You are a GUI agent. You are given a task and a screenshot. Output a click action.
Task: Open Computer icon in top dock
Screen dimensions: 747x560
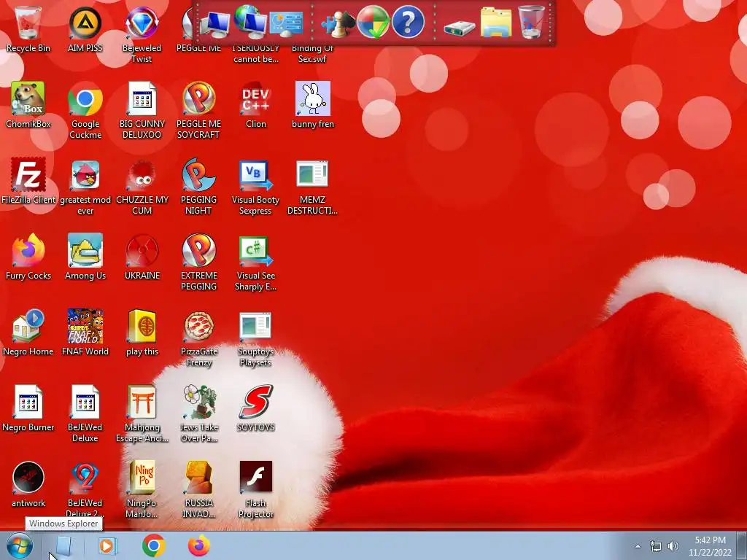pyautogui.click(x=214, y=24)
